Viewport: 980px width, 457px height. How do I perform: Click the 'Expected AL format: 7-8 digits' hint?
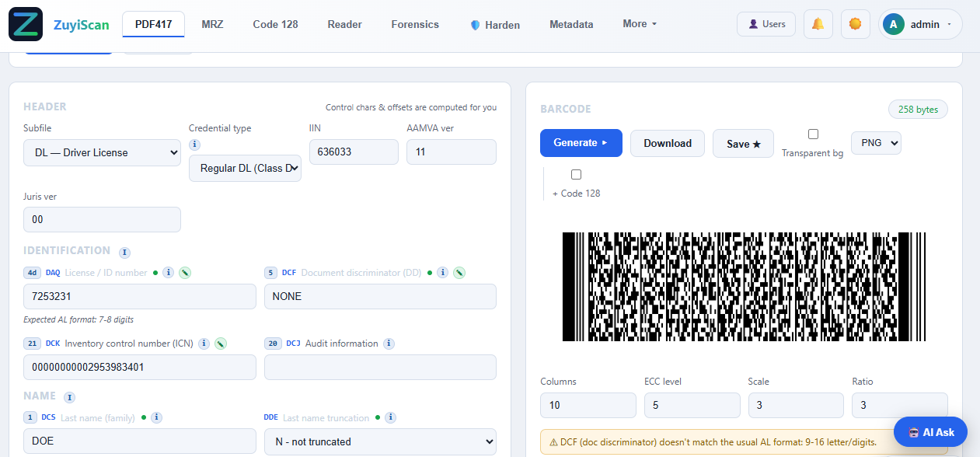[x=78, y=319]
